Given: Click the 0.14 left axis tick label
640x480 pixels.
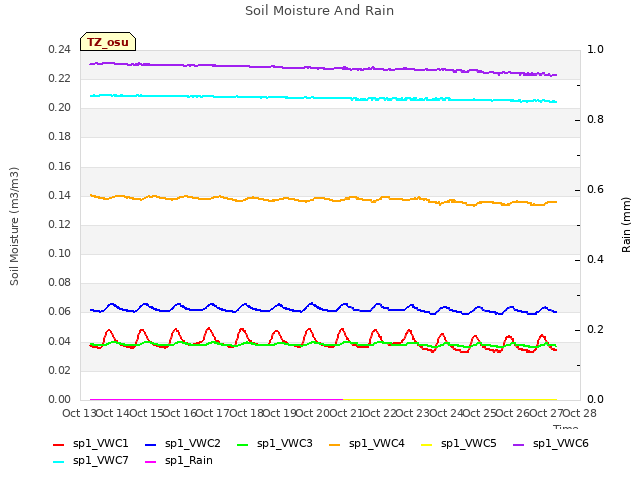Looking at the screenshot, I should [59, 196].
